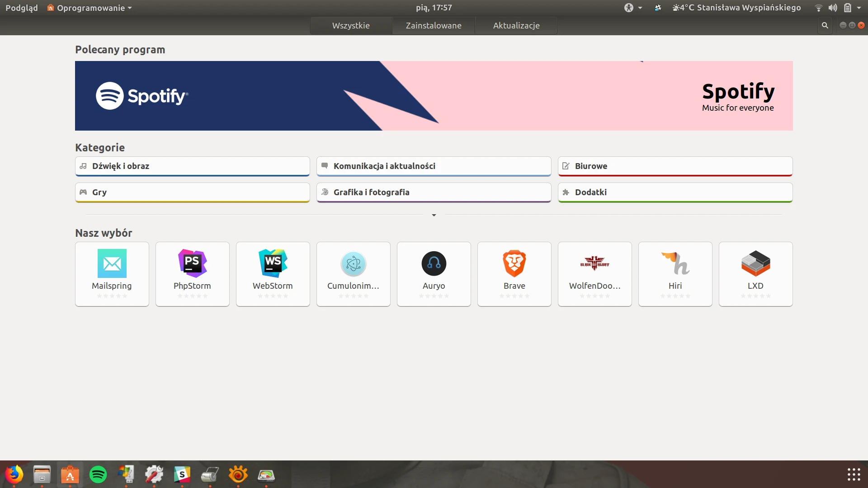
Task: Open the scanner dock icon
Action: pyautogui.click(x=210, y=474)
